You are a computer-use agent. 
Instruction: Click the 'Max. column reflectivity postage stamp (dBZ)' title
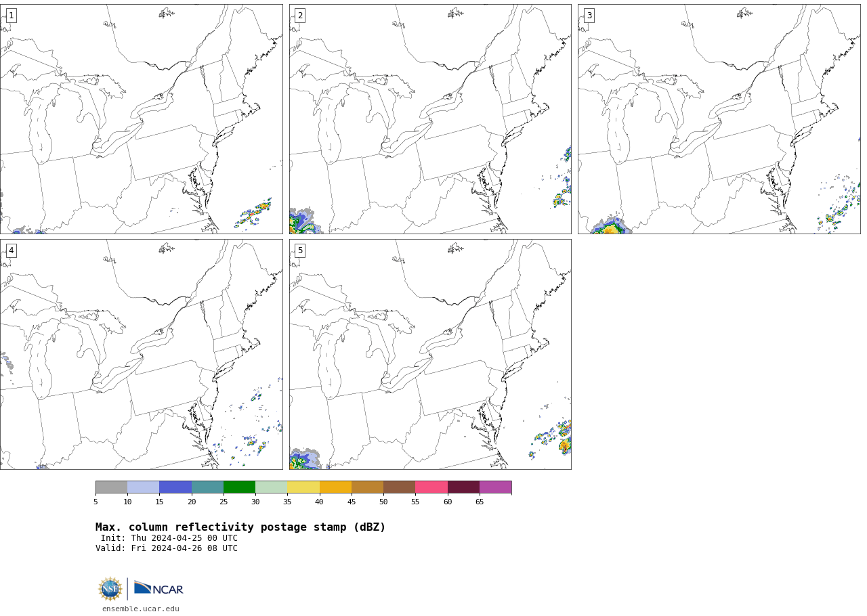pos(240,527)
